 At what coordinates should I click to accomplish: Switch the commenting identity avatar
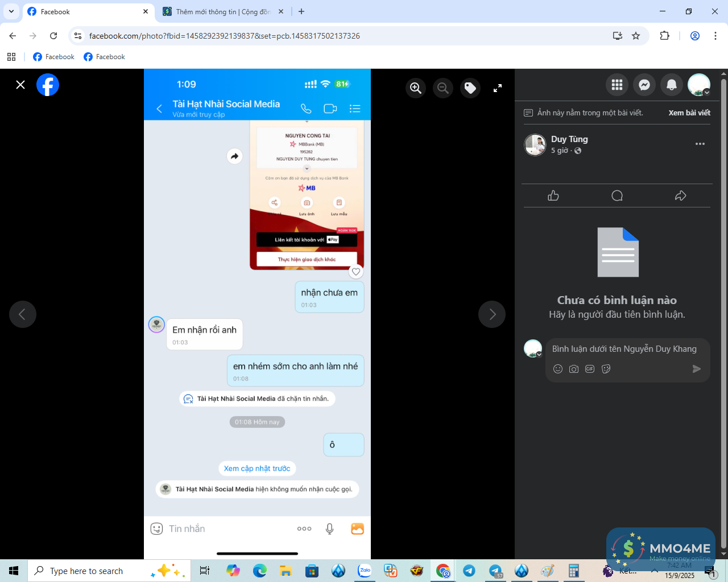click(x=533, y=348)
